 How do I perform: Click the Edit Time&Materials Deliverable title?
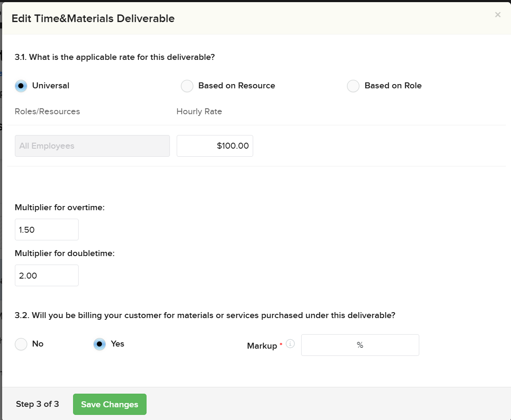coord(93,18)
